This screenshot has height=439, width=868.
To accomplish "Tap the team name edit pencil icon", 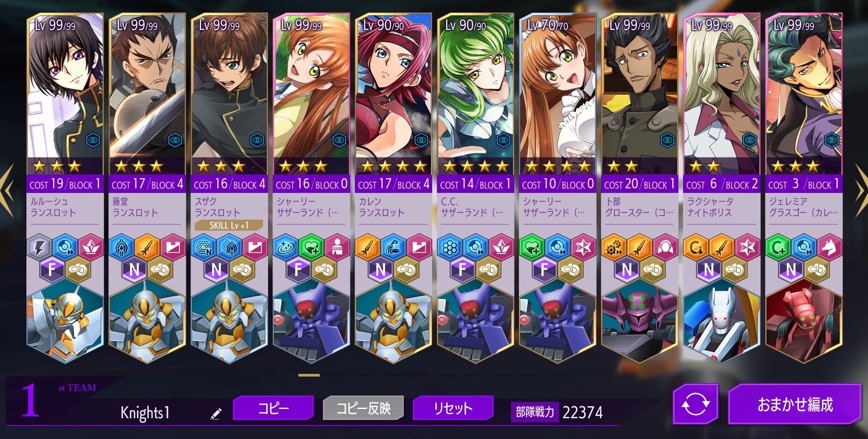I will pyautogui.click(x=216, y=414).
